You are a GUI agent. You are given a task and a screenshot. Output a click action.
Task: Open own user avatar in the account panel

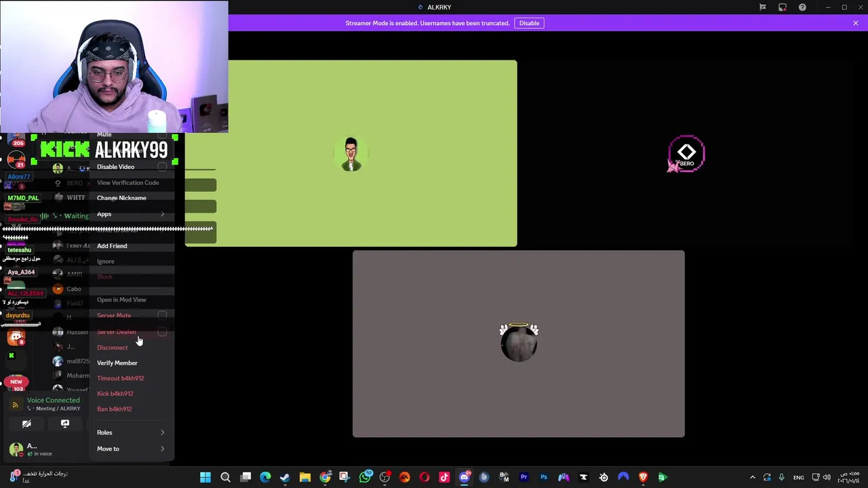click(16, 449)
